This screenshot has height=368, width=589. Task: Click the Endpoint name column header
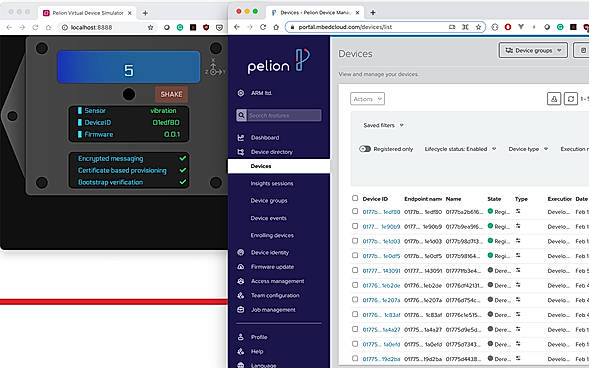pyautogui.click(x=423, y=199)
